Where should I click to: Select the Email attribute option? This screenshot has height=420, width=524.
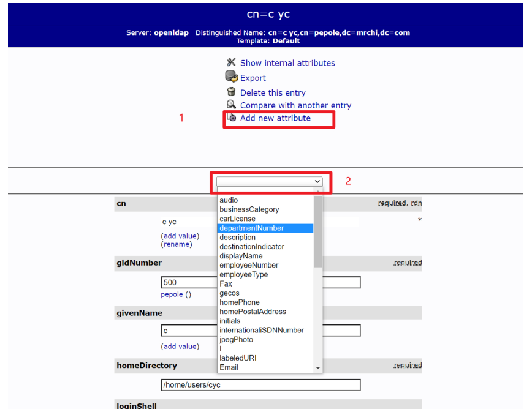(229, 367)
